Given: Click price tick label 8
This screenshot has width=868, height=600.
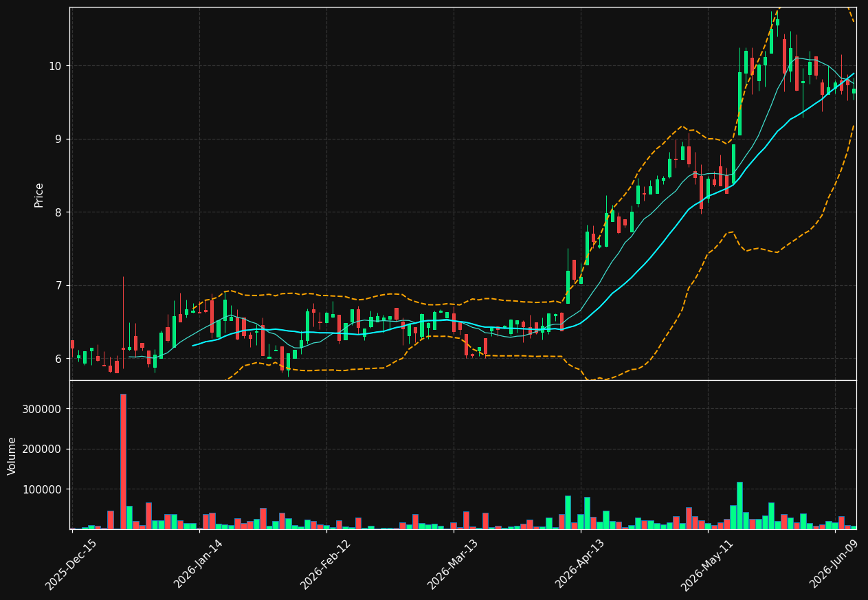Looking at the screenshot, I should (58, 212).
